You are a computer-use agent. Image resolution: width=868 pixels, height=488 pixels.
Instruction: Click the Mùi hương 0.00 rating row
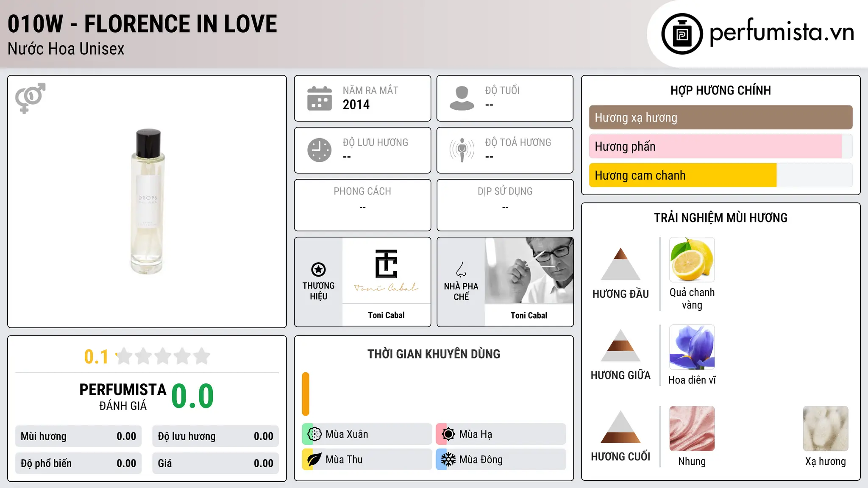pyautogui.click(x=78, y=436)
